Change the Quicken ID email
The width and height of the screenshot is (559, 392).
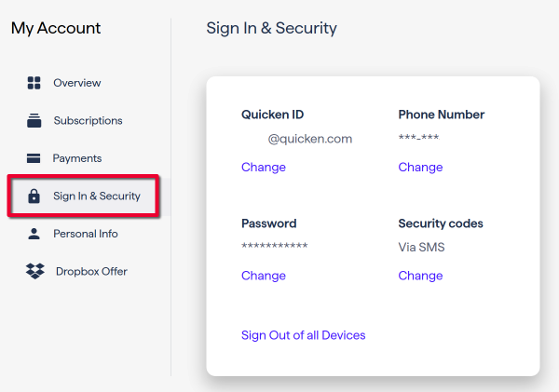click(x=263, y=168)
